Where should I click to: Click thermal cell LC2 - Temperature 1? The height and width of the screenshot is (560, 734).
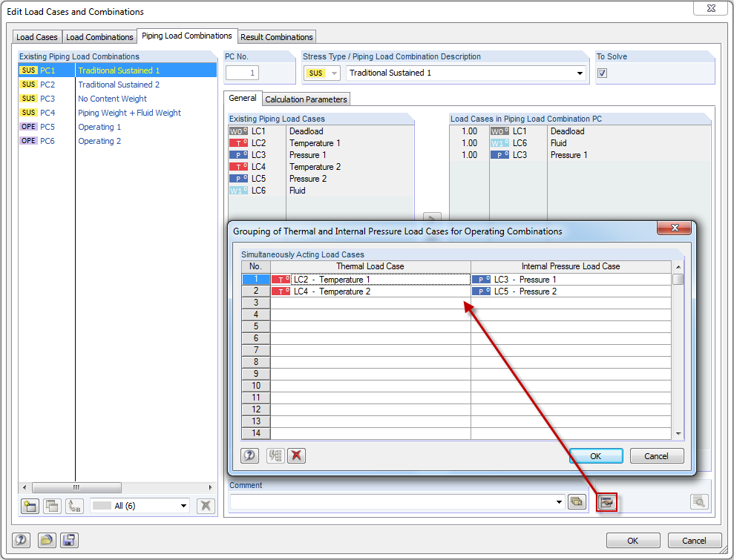click(x=371, y=280)
